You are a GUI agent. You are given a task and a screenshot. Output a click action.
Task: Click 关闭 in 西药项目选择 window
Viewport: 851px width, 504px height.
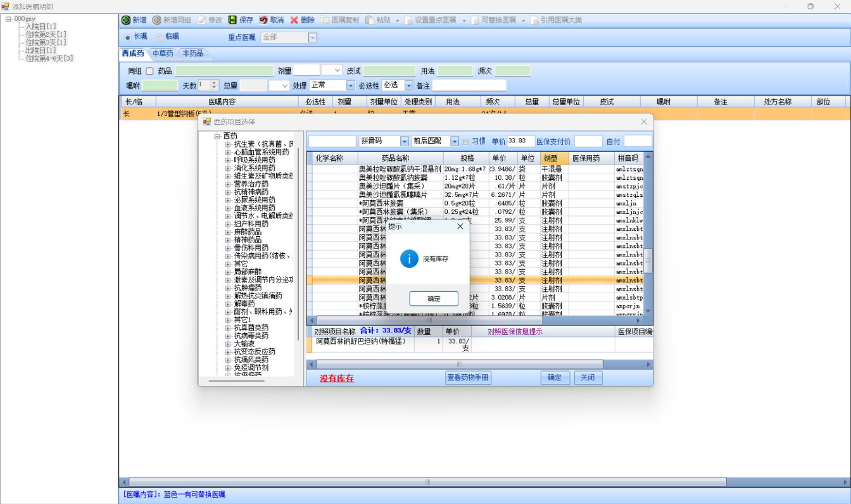pyautogui.click(x=588, y=377)
